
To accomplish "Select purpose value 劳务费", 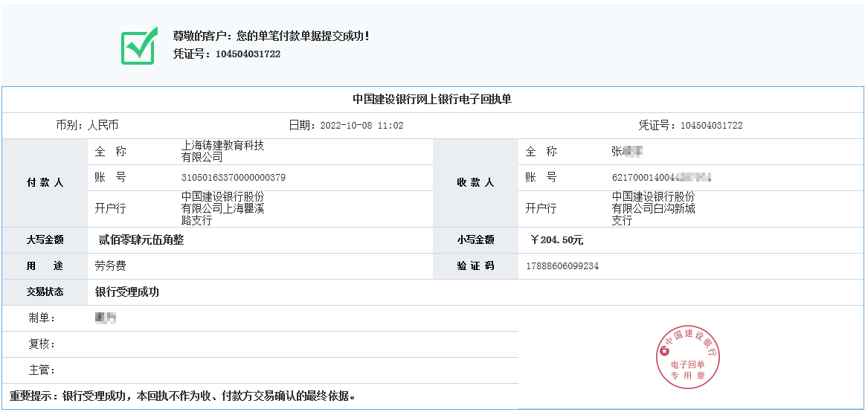I will pos(111,265).
